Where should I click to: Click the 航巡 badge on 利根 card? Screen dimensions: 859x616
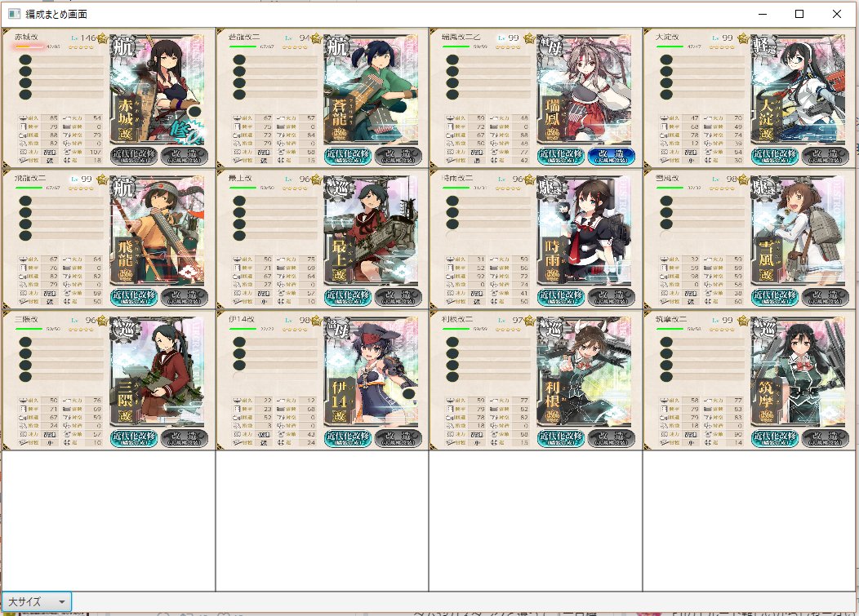tap(552, 330)
